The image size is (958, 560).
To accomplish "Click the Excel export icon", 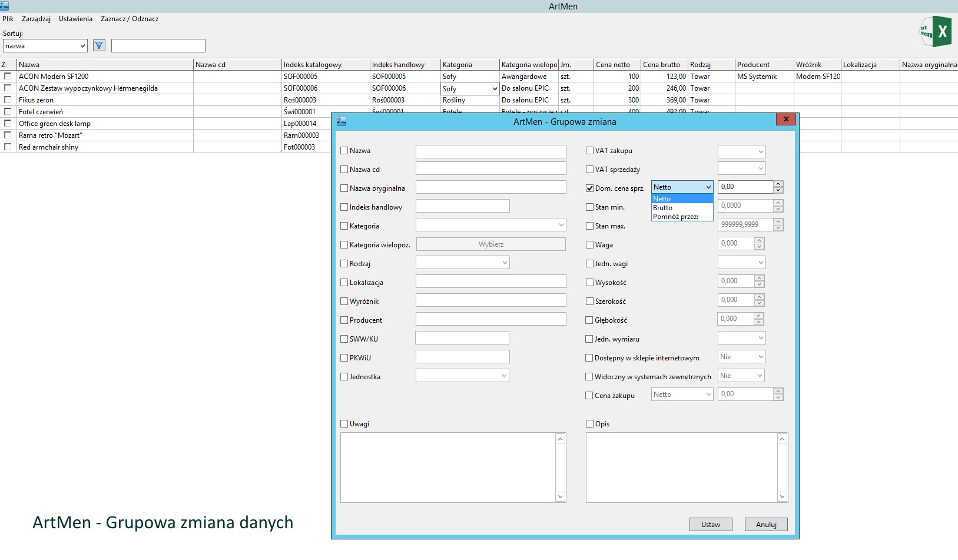I will coord(936,32).
